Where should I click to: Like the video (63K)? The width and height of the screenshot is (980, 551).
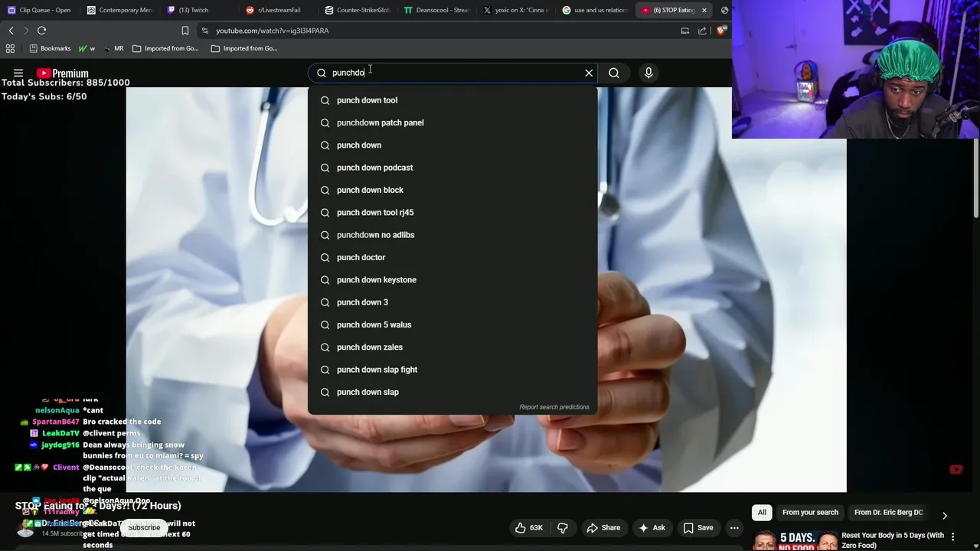click(x=529, y=527)
